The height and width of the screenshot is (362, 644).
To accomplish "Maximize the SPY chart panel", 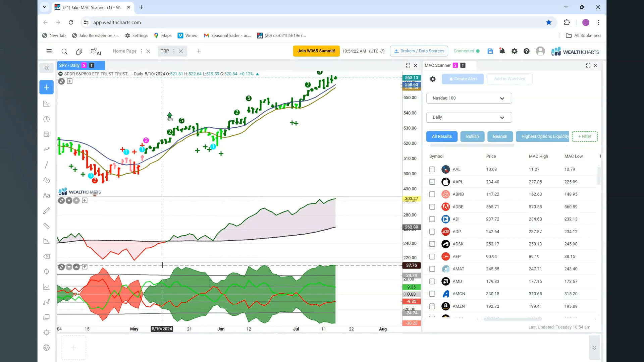I will click(408, 66).
